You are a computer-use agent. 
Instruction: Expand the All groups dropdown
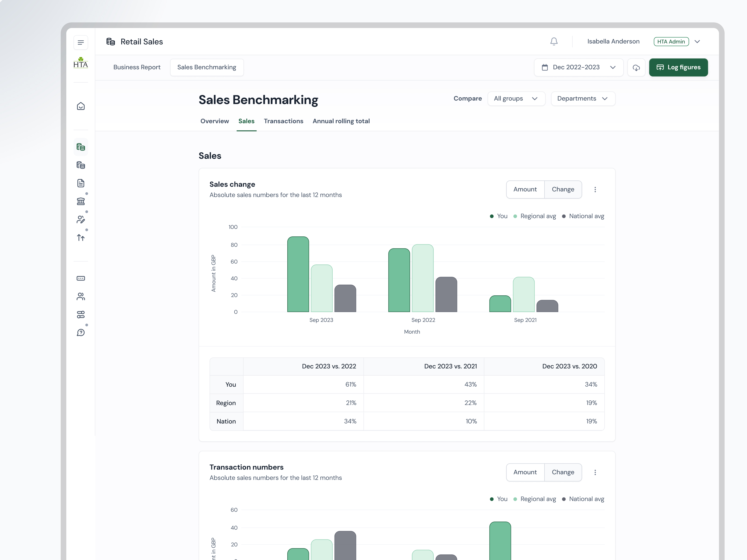click(516, 98)
